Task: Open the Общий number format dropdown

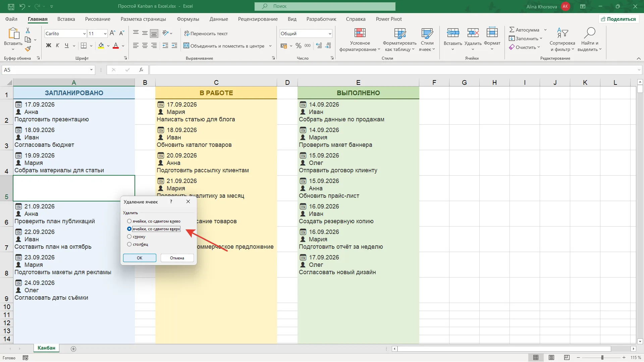Action: (x=330, y=34)
